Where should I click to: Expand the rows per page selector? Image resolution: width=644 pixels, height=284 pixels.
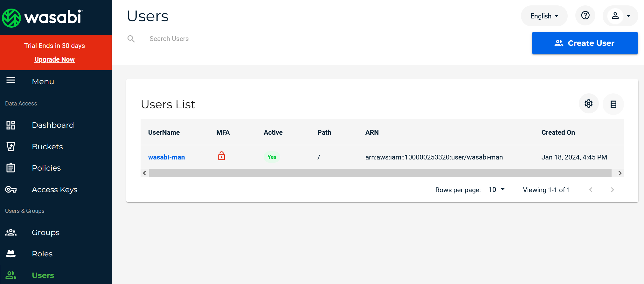click(x=496, y=190)
